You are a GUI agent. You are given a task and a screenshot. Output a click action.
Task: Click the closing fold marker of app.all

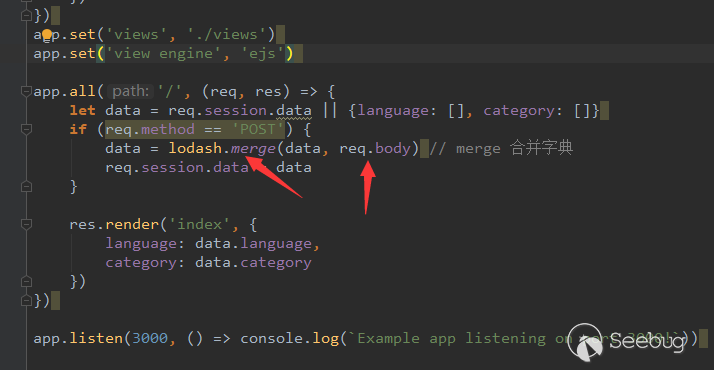(26, 300)
